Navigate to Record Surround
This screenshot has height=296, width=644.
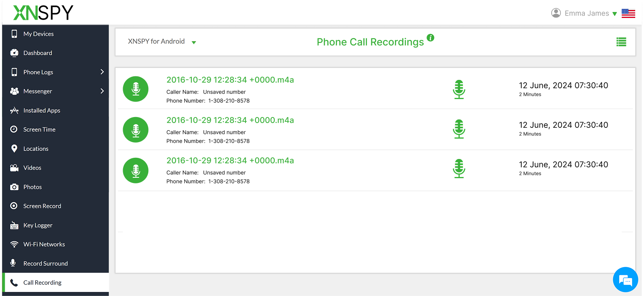click(x=45, y=264)
